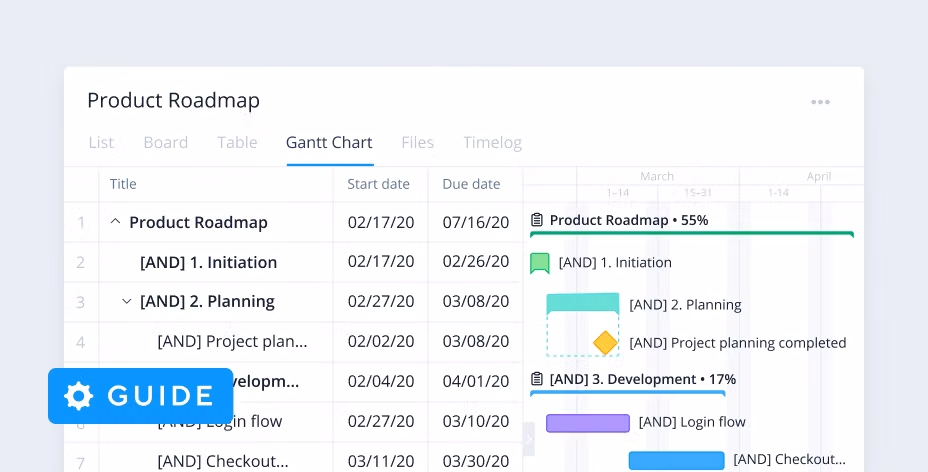928x472 pixels.
Task: Click the Product Roadmap clipboard icon in timeline
Action: (537, 220)
